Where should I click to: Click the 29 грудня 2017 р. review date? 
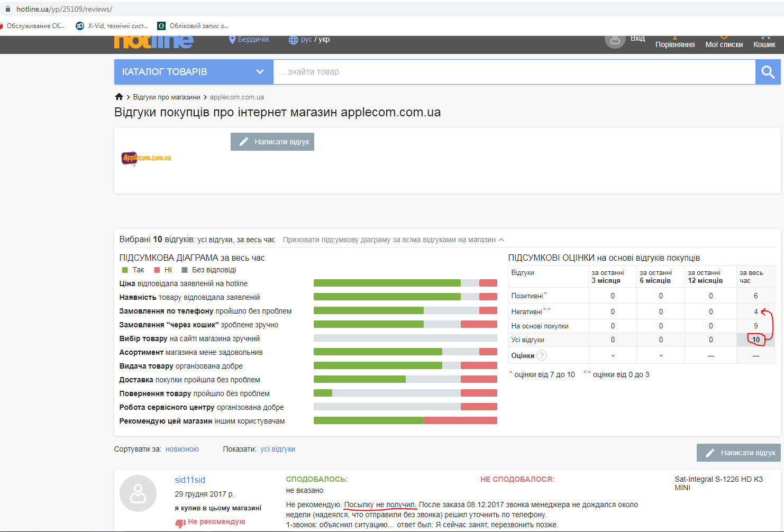pyautogui.click(x=204, y=494)
